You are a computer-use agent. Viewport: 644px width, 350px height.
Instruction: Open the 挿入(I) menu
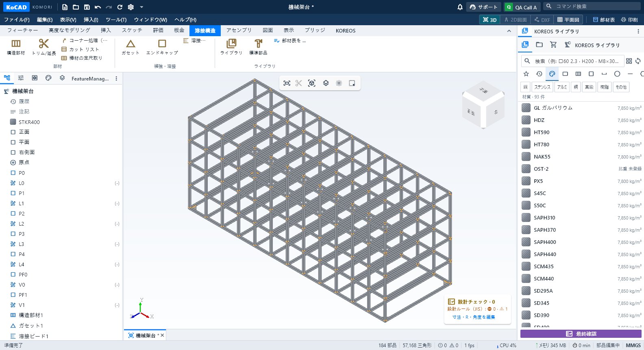point(91,20)
